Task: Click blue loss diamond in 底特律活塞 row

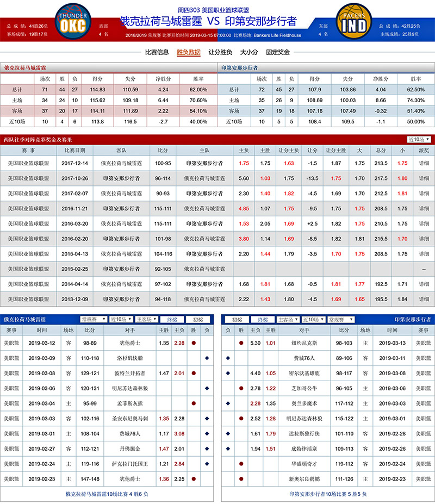Action: tap(228, 449)
